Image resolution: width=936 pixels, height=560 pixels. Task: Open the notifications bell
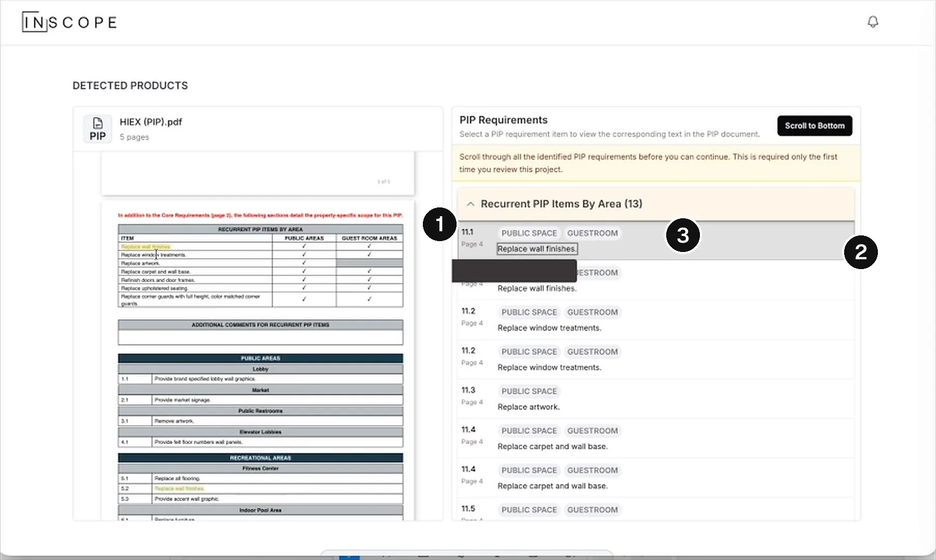(873, 22)
